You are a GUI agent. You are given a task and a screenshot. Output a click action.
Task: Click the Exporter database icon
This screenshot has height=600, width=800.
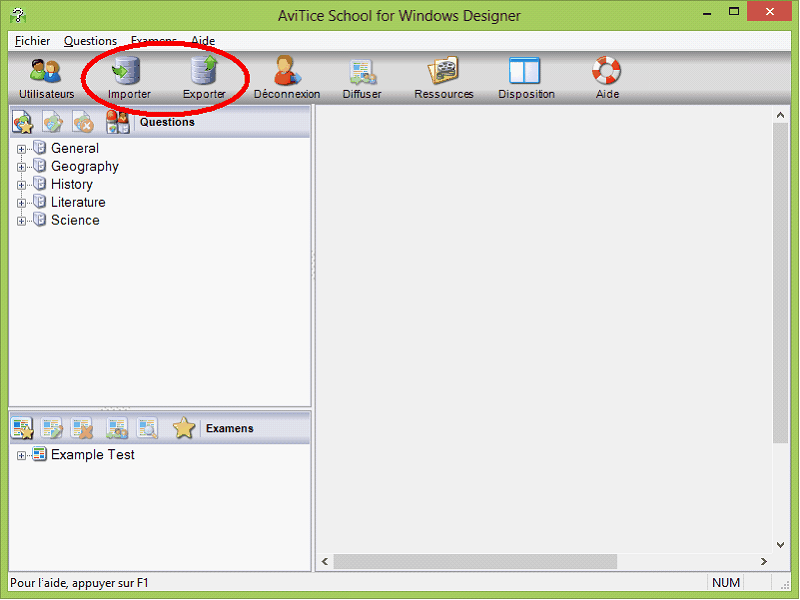[204, 70]
